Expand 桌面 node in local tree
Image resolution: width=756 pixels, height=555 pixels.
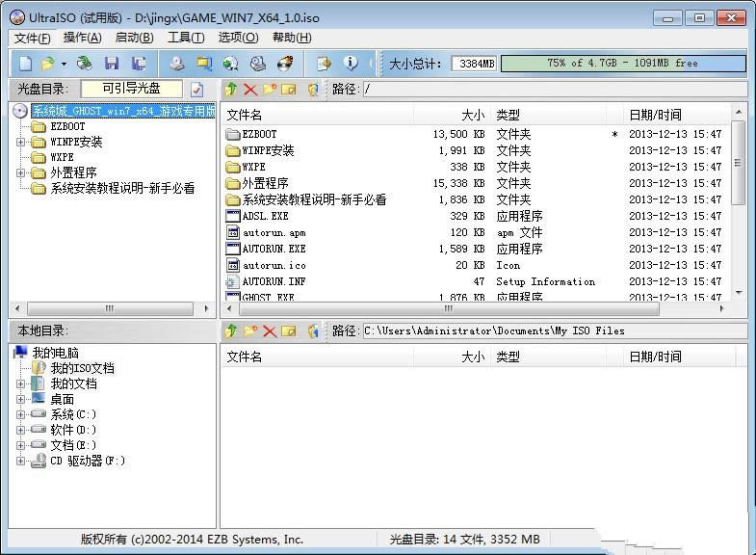[x=20, y=399]
